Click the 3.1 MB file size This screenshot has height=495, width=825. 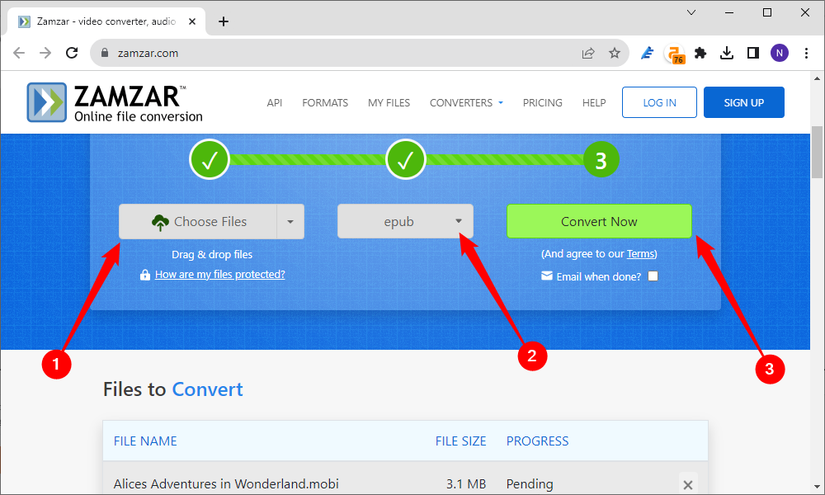(466, 483)
